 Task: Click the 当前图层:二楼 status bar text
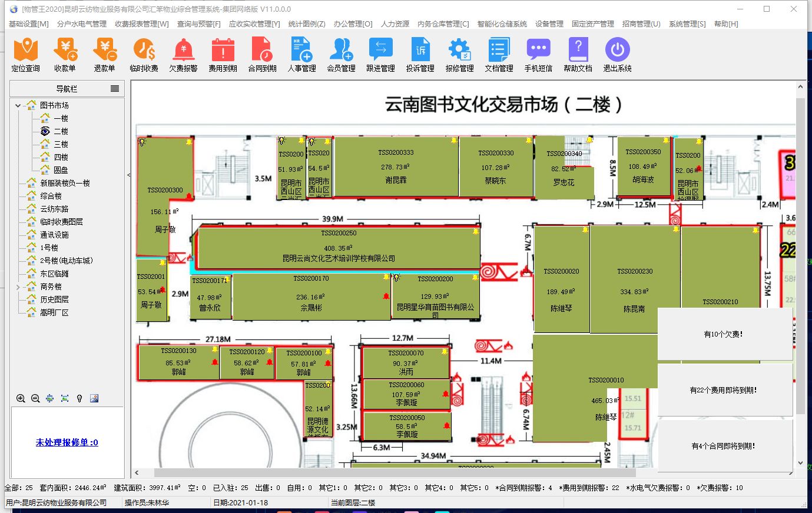pos(353,503)
